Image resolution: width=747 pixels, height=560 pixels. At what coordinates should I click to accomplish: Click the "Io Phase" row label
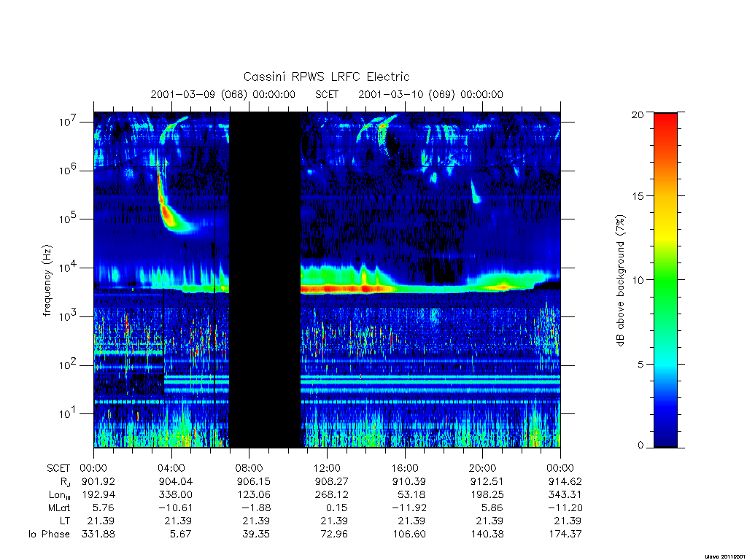[x=49, y=534]
